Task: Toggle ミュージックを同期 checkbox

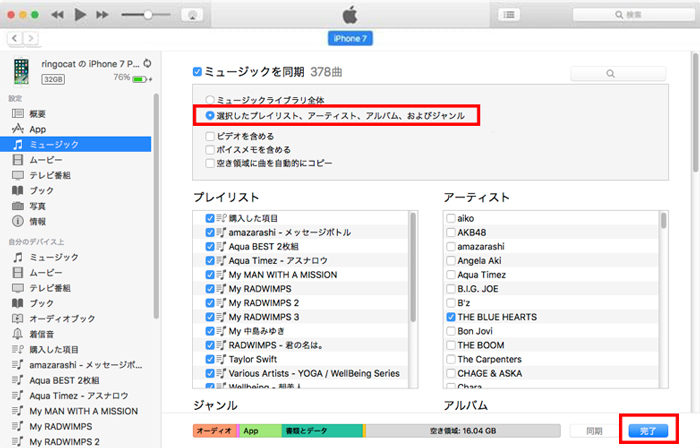Action: [197, 72]
